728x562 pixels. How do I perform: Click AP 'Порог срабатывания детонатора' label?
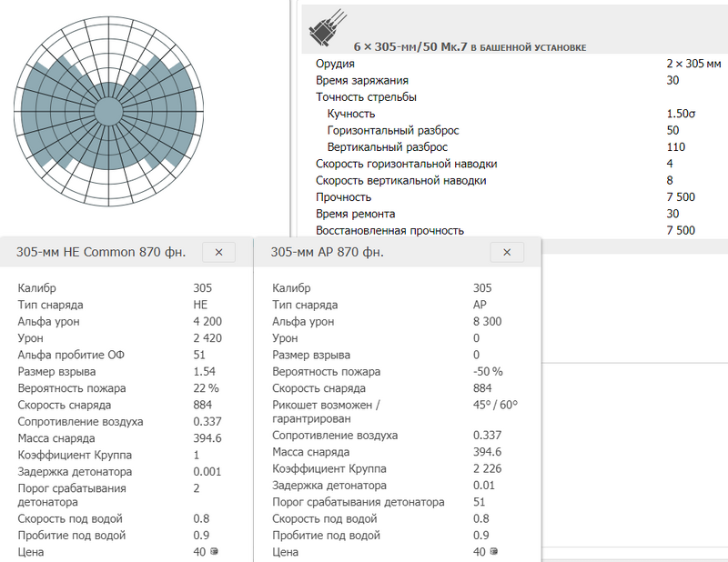pyautogui.click(x=358, y=502)
